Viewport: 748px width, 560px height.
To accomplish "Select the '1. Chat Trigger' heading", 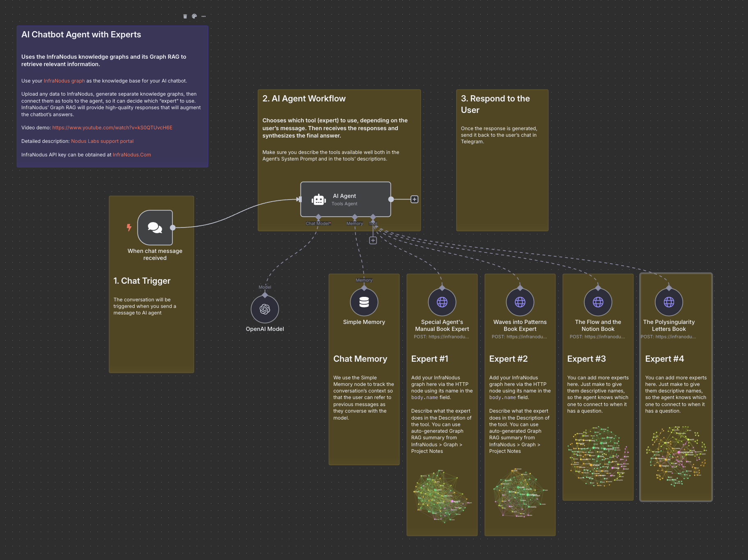I will 142,281.
